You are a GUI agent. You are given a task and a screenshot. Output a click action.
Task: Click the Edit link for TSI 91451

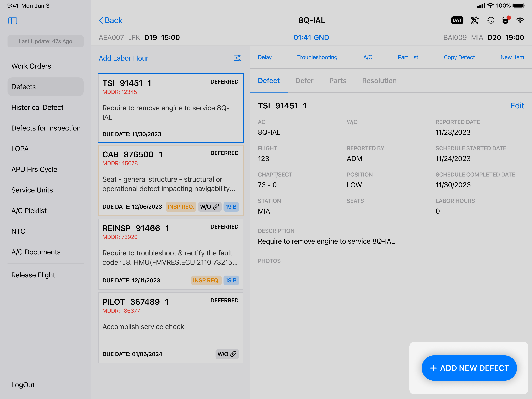(x=517, y=106)
